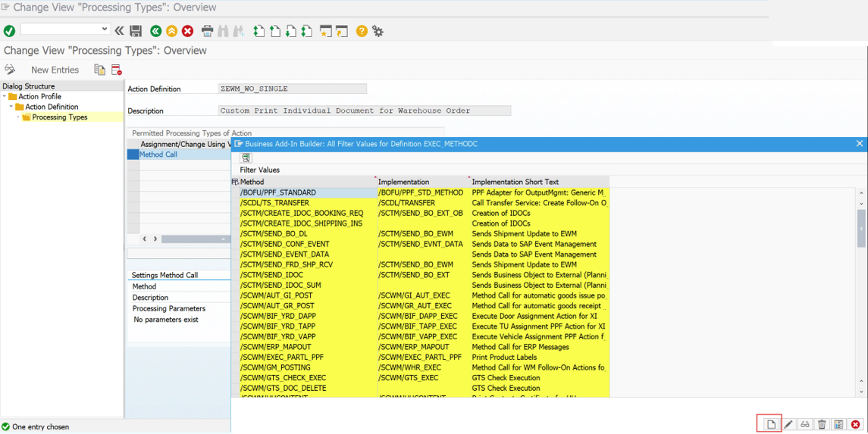Select Action Profile folder in tree

tap(40, 96)
